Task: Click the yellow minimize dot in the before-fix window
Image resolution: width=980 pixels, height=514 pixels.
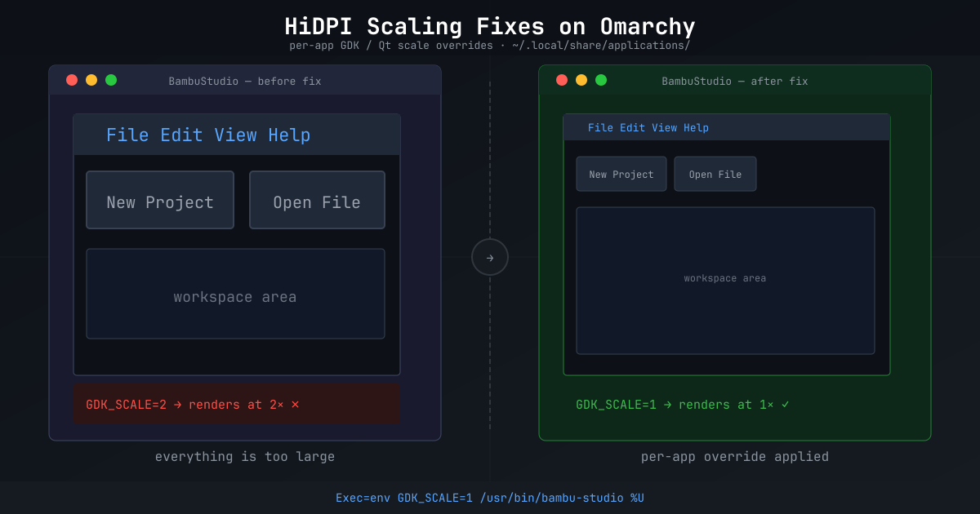Action: click(x=91, y=80)
